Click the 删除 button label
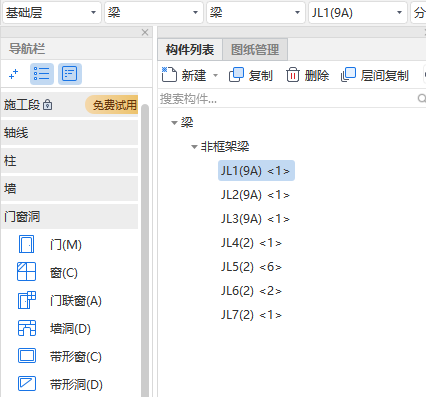Image resolution: width=426 pixels, height=397 pixels. click(317, 76)
